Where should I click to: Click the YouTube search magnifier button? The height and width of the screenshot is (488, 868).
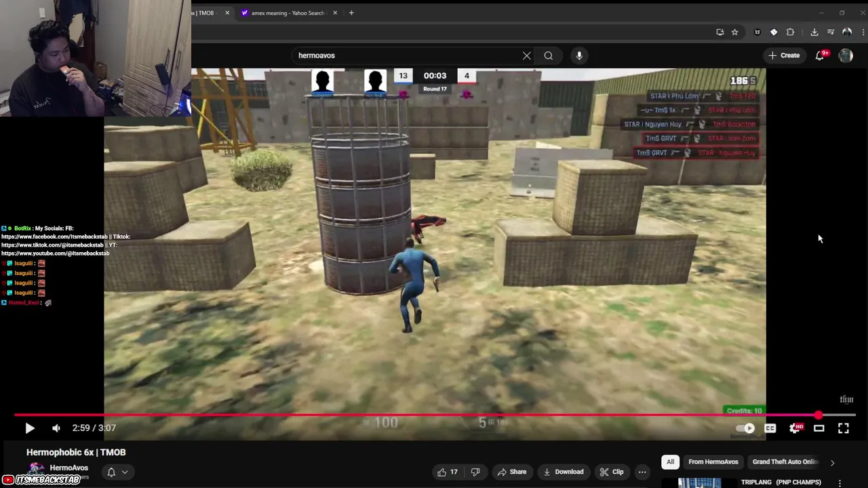click(x=549, y=56)
